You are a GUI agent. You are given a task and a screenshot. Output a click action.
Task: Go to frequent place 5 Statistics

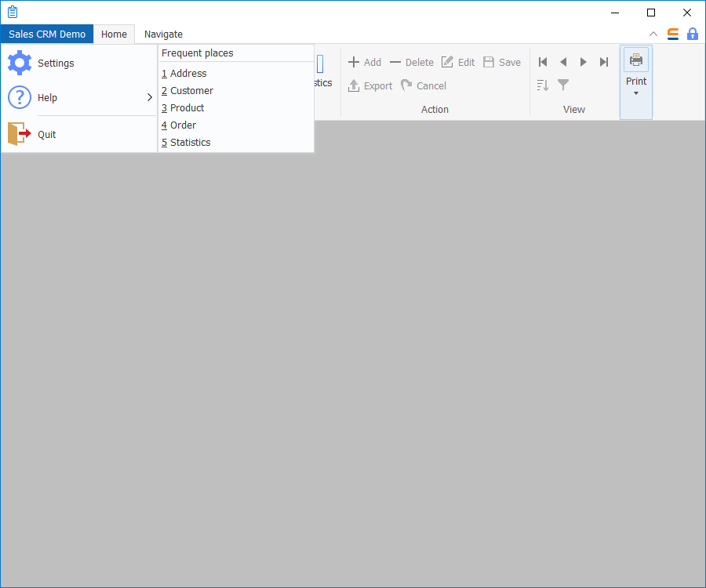point(236,142)
